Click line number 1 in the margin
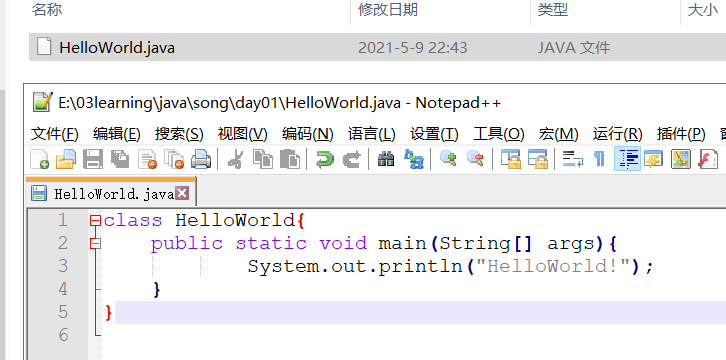This screenshot has width=726, height=360. (x=63, y=220)
